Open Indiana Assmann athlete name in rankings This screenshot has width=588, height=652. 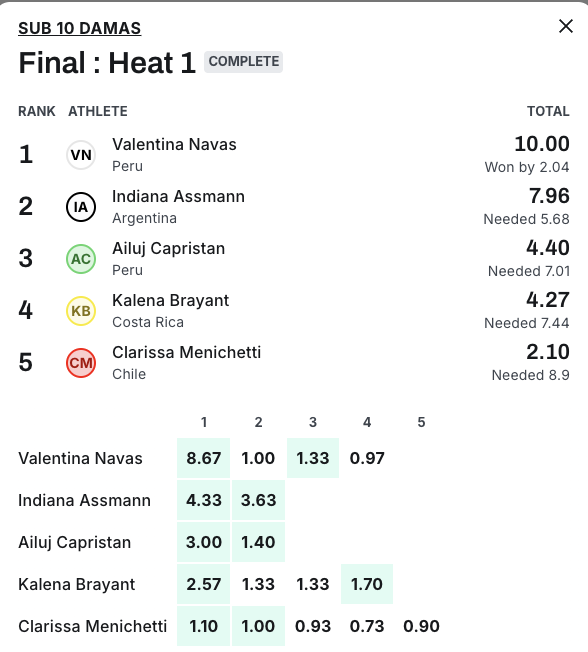(178, 197)
